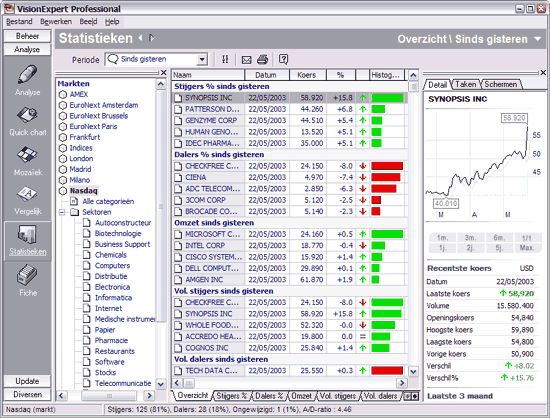Click the Update button
This screenshot has height=418, width=550.
(x=27, y=381)
